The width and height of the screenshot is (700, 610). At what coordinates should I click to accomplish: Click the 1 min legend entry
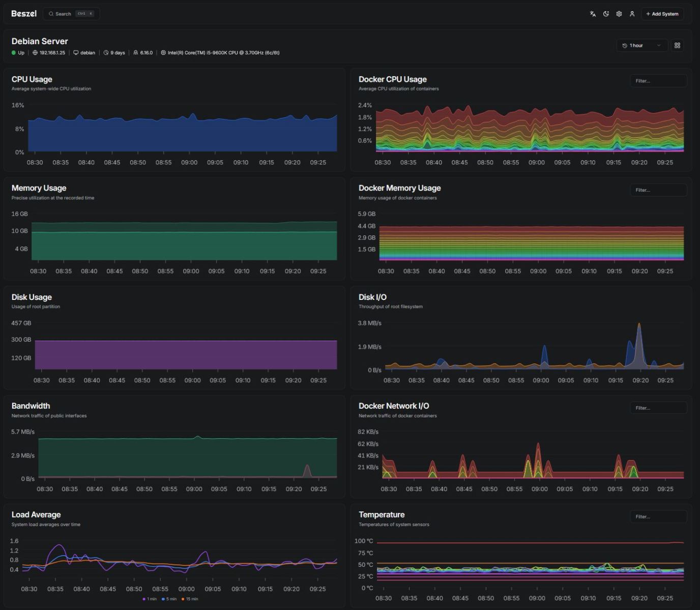[150, 599]
